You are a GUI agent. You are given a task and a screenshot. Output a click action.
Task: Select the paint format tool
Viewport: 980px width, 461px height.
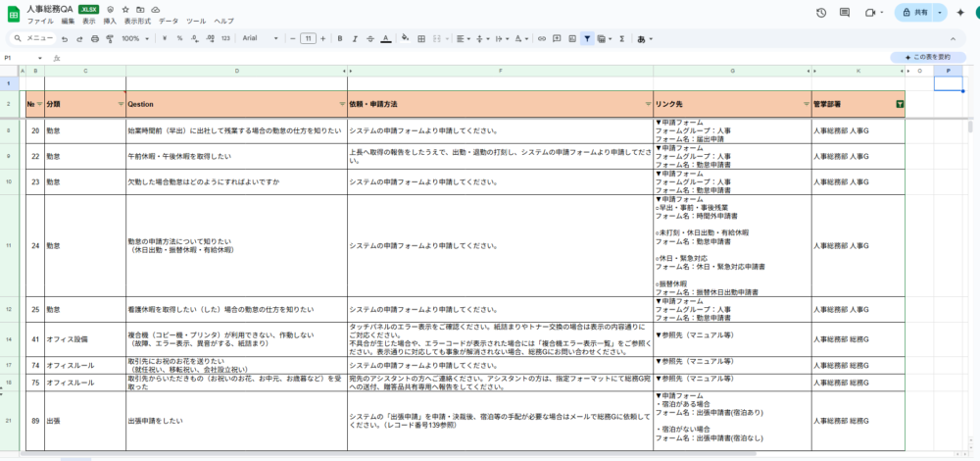pyautogui.click(x=109, y=38)
